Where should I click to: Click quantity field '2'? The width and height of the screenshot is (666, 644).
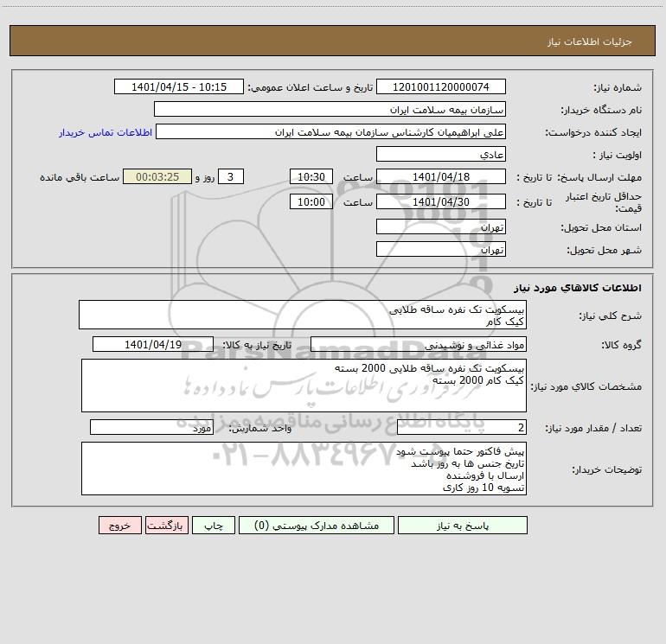tap(462, 427)
